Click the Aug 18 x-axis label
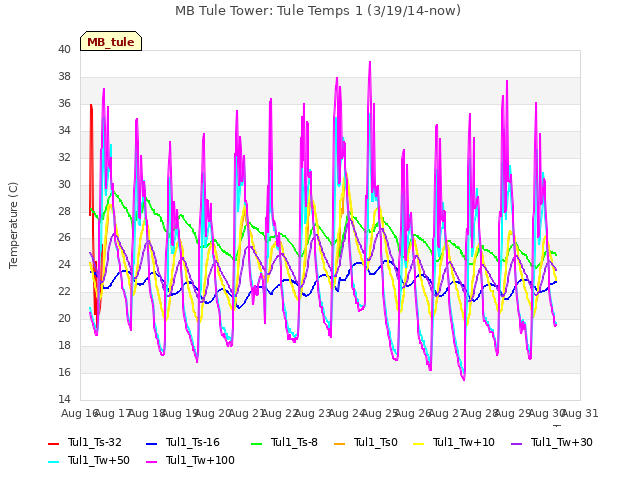 click(147, 413)
